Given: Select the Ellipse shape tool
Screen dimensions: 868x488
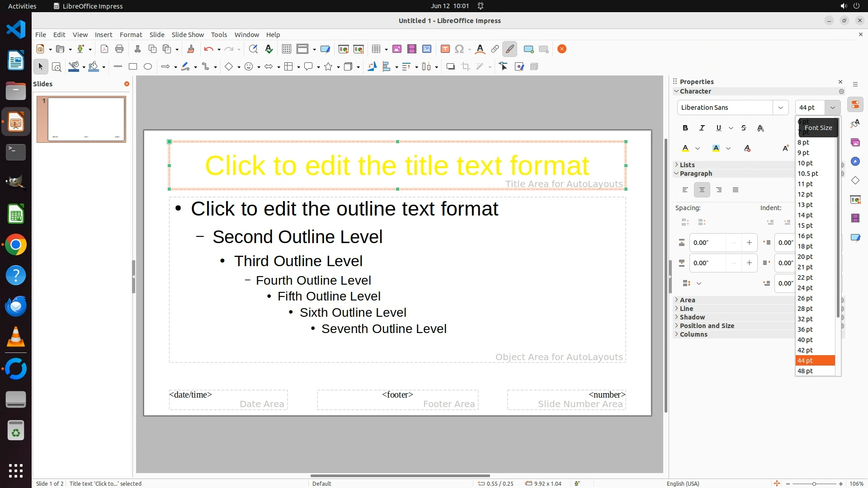Looking at the screenshot, I should click(x=148, y=67).
